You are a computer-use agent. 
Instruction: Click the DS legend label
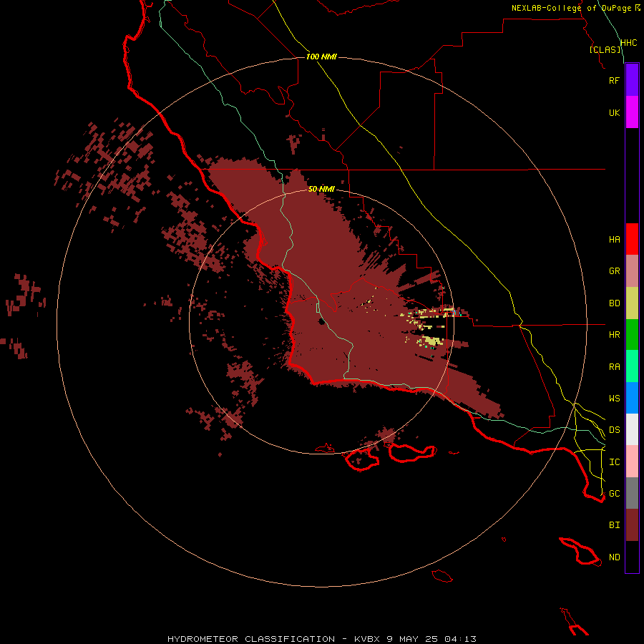[614, 430]
